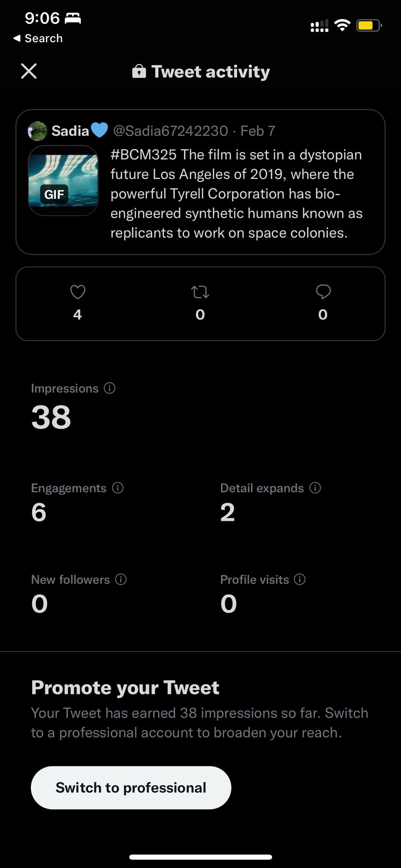Tap the Wi-Fi status icon
The image size is (401, 868).
342,25
